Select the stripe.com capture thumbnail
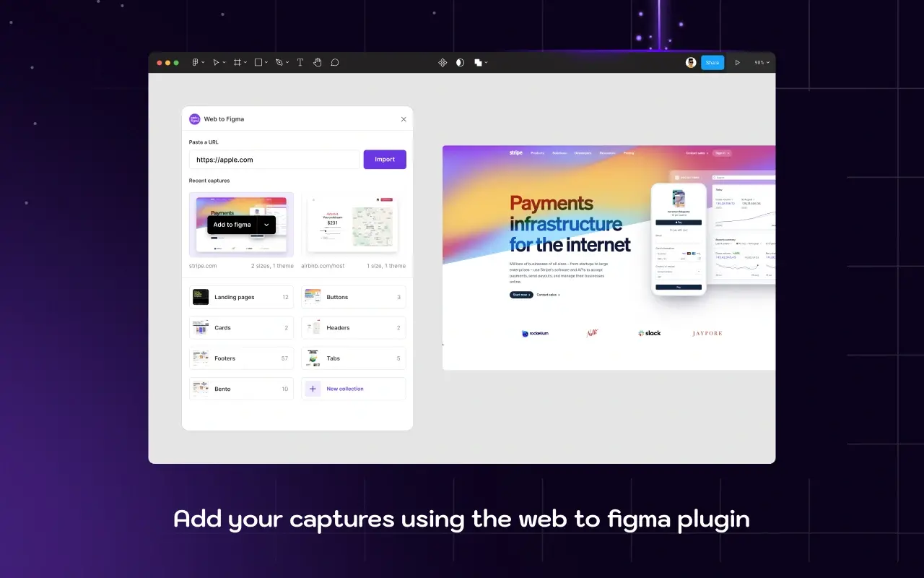 241,225
